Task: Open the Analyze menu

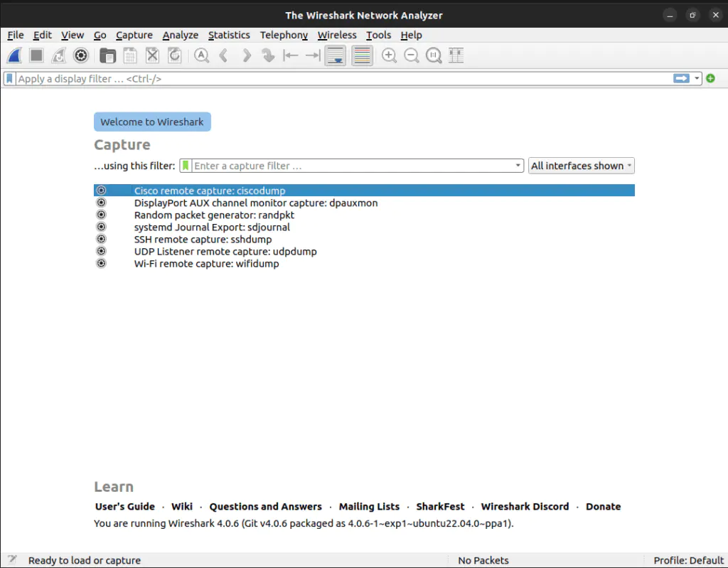Action: click(181, 35)
